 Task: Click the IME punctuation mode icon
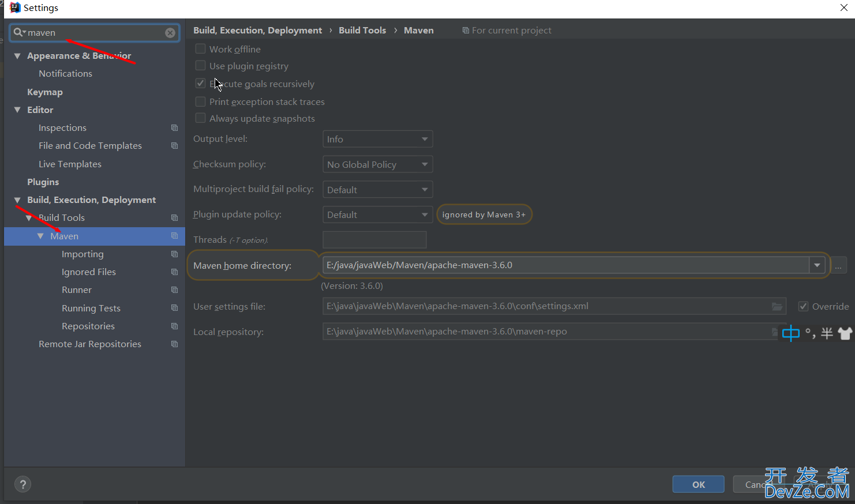tap(810, 333)
